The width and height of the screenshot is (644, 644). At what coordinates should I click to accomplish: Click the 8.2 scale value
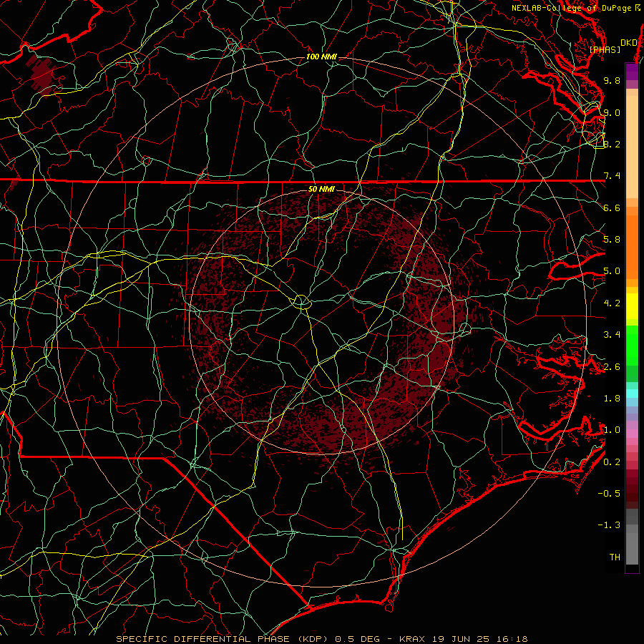(612, 144)
